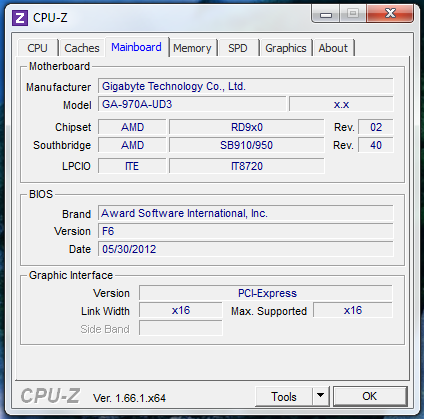Click the CPU-Z app icon in the title bar

(20, 17)
